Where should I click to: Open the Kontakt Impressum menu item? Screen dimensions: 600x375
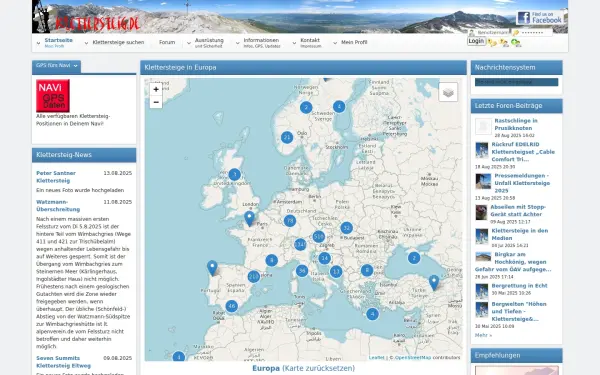click(x=310, y=42)
